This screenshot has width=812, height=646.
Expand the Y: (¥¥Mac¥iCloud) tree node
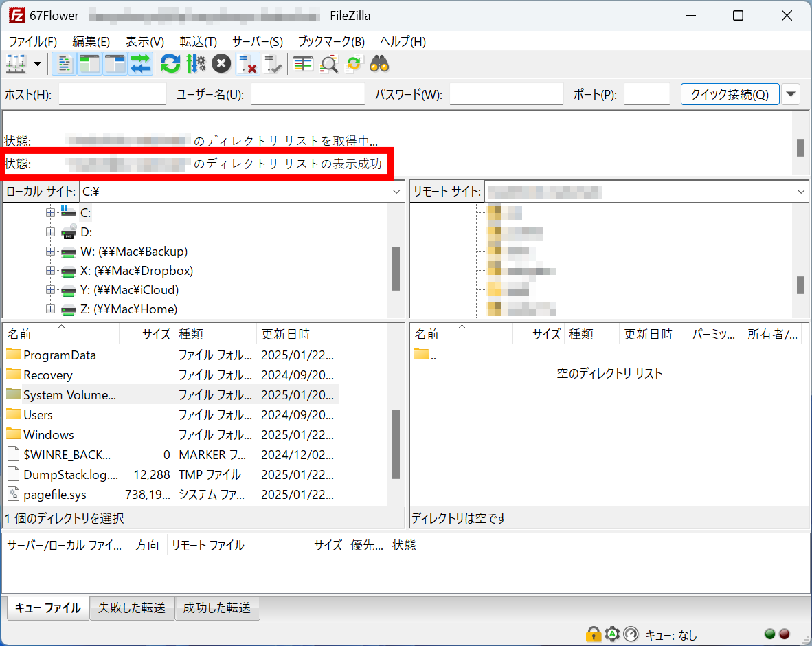point(50,289)
